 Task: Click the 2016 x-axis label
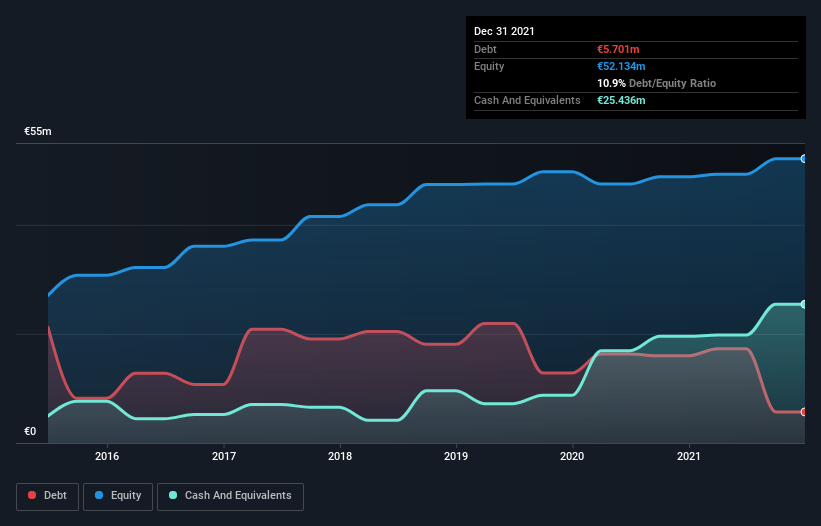[107, 456]
